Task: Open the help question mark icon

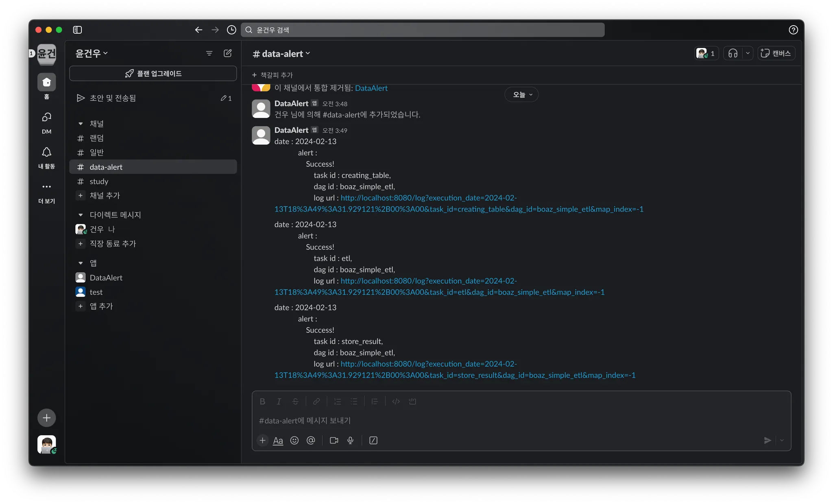Action: (793, 30)
